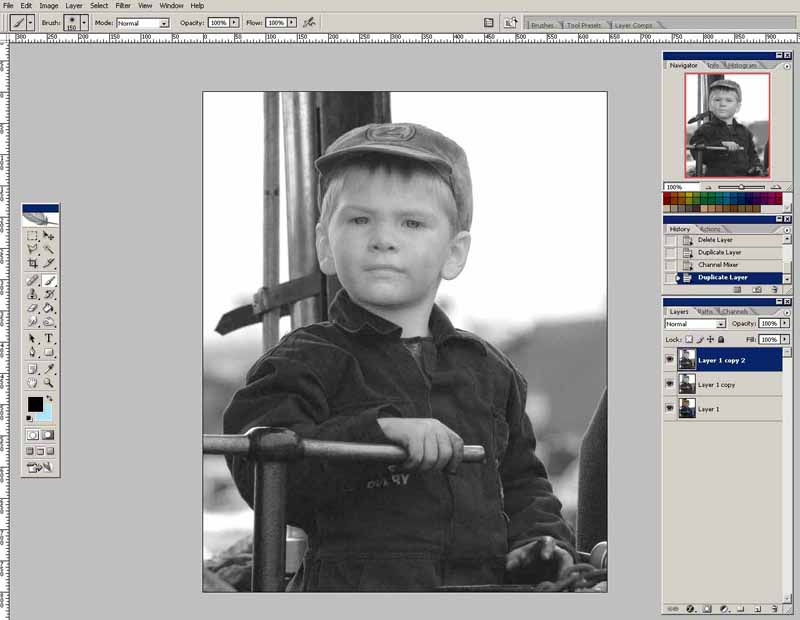Screen dimensions: 800x620
Task: Click the Navigator preview thumbnail
Action: (726, 125)
